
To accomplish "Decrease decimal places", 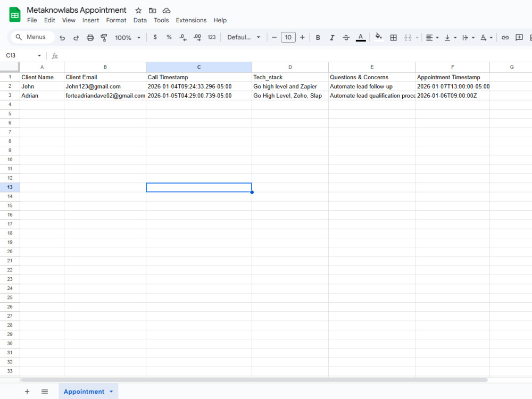I will 183,37.
